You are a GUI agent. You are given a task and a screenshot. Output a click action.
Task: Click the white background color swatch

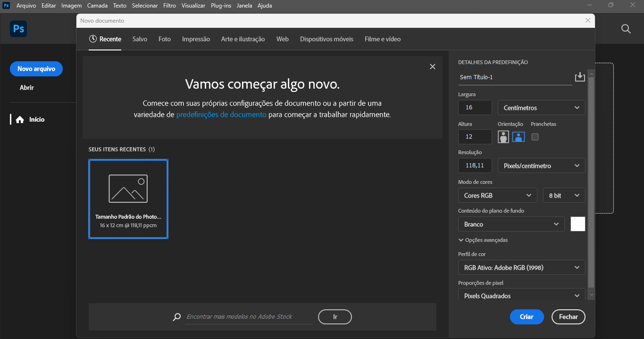point(577,224)
